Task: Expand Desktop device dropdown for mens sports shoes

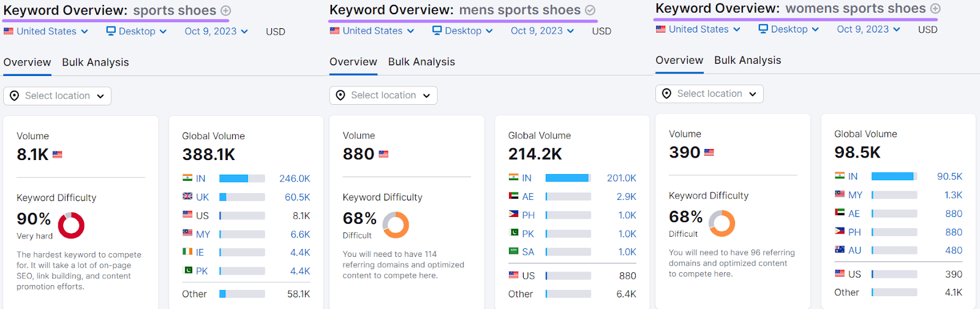Action: pos(462,31)
